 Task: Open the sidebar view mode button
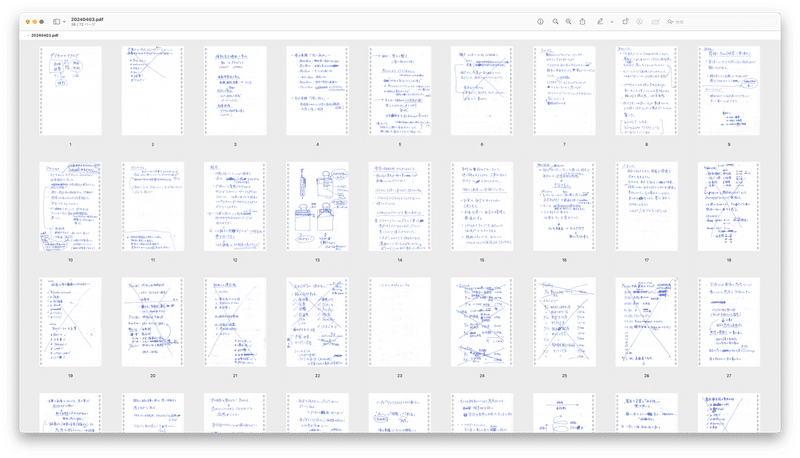coord(57,22)
